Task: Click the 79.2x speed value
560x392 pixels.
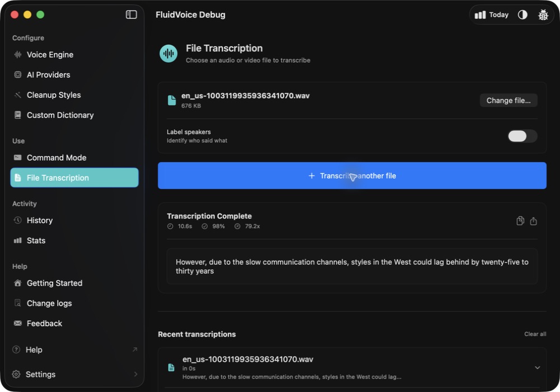Action: pyautogui.click(x=252, y=226)
